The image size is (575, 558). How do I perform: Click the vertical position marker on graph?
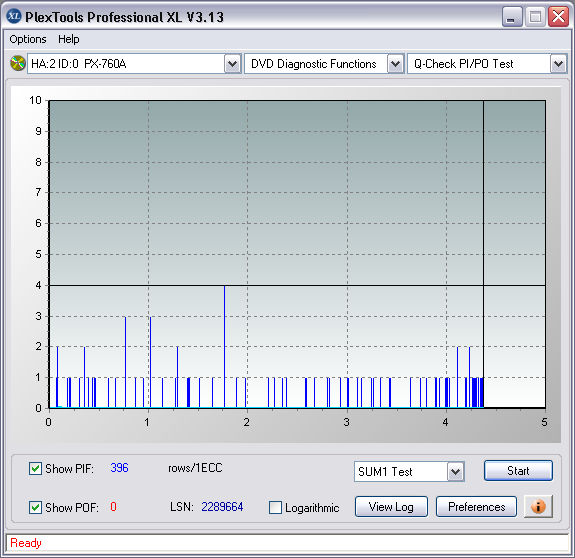point(483,254)
